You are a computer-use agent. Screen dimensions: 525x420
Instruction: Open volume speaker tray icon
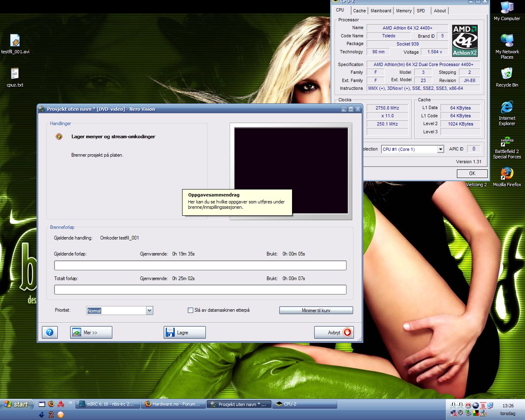[x=461, y=413]
